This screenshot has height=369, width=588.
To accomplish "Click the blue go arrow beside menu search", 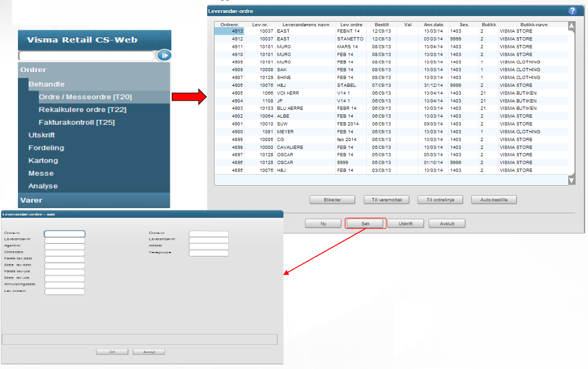I will pyautogui.click(x=164, y=55).
